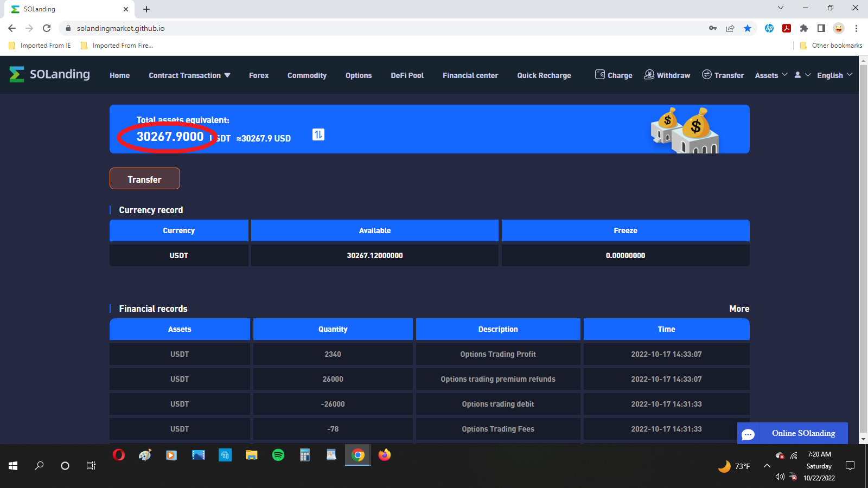Open Spotify from the taskbar
Screen dimensions: 868x488
point(278,455)
